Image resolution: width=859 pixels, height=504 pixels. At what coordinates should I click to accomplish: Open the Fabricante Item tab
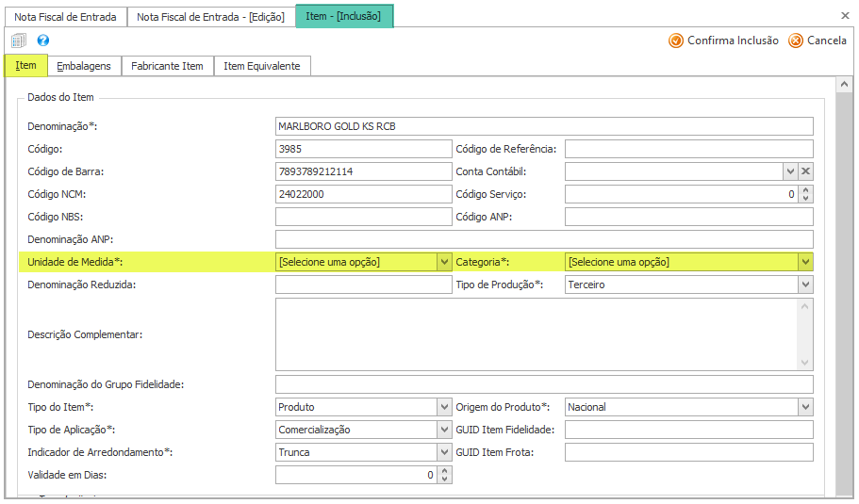tap(167, 66)
